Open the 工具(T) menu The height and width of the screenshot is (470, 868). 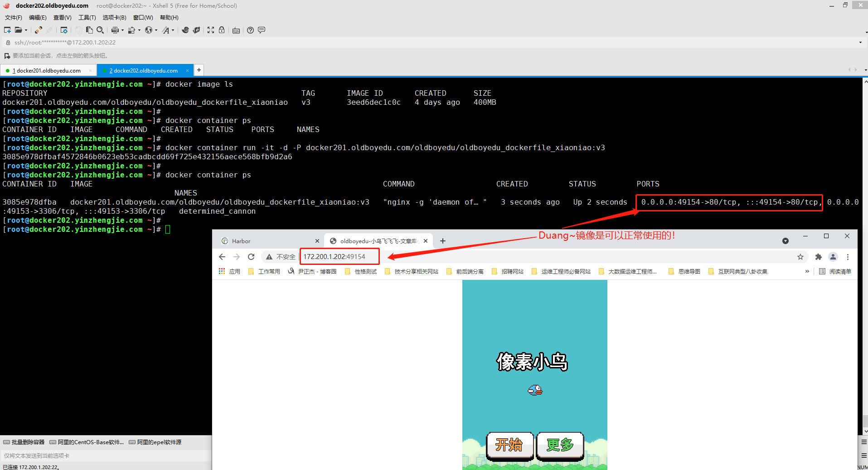point(87,18)
